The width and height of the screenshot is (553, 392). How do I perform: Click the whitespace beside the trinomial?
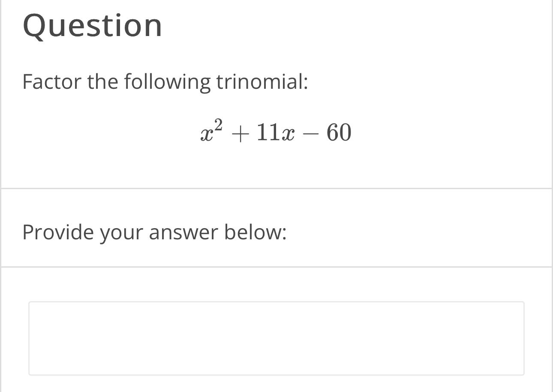point(429,132)
